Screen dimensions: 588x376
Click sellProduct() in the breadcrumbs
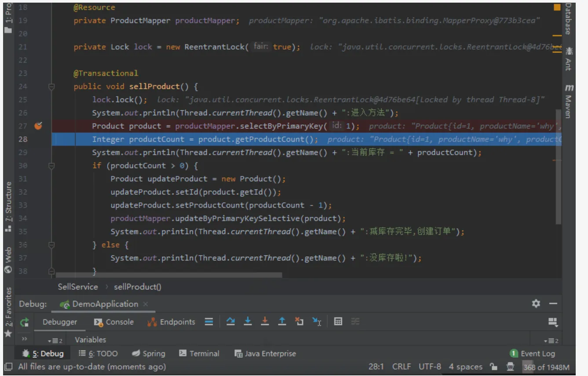[x=138, y=287]
